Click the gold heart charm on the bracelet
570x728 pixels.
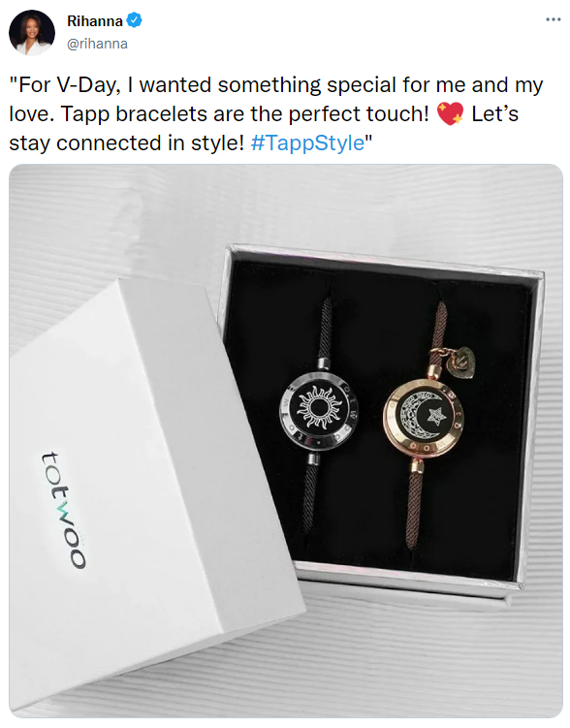coord(460,362)
